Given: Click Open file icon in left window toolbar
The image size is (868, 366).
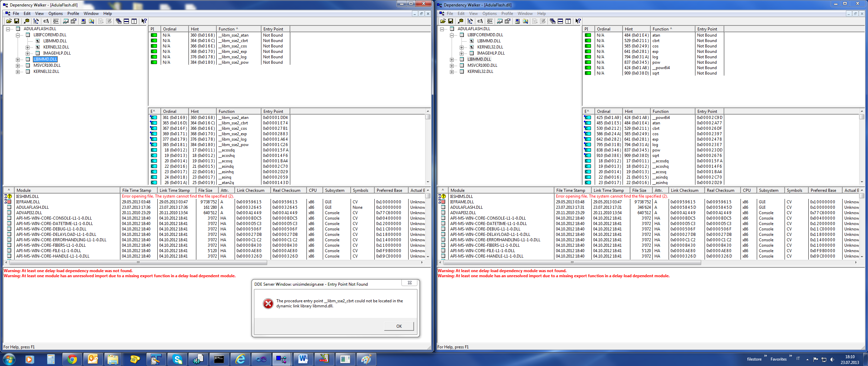Looking at the screenshot, I should 9,21.
